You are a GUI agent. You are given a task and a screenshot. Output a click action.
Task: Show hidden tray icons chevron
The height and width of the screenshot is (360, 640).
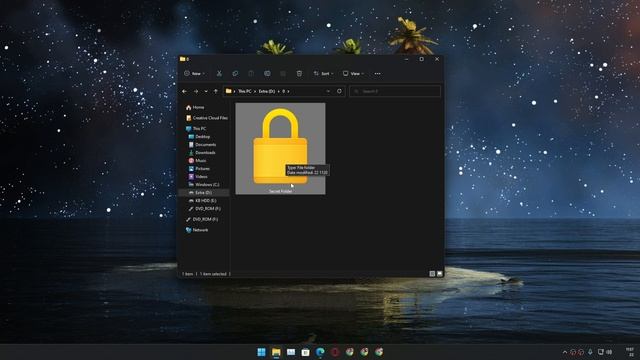[x=565, y=352]
